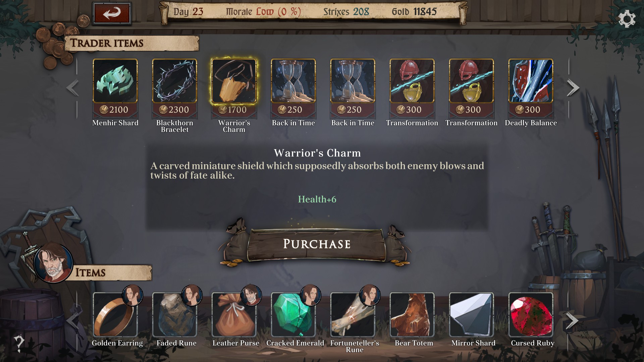Screen dimensions: 644x362
Task: Select the Blackthorn Bracelet item
Action: [x=174, y=81]
